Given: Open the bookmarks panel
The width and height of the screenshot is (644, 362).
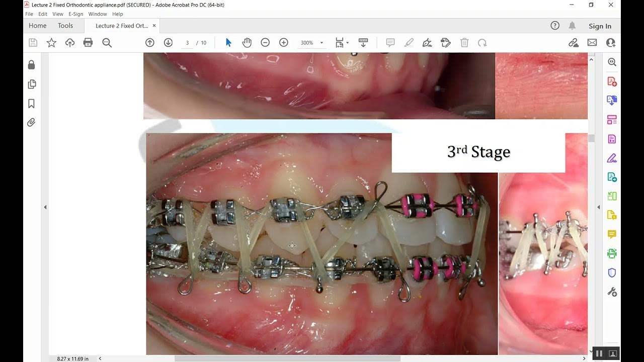Looking at the screenshot, I should (x=31, y=104).
